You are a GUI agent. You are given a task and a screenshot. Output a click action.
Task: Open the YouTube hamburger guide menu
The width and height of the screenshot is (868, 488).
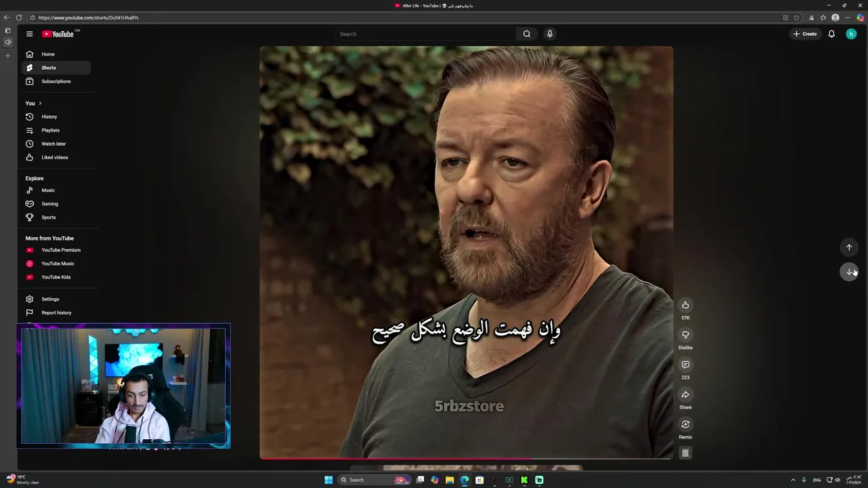(29, 34)
